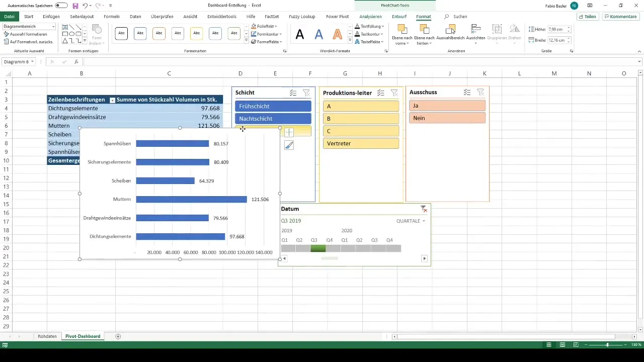This screenshot has width=644, height=362.
Task: Clear filter on Ausschuss slicer
Action: tap(480, 93)
